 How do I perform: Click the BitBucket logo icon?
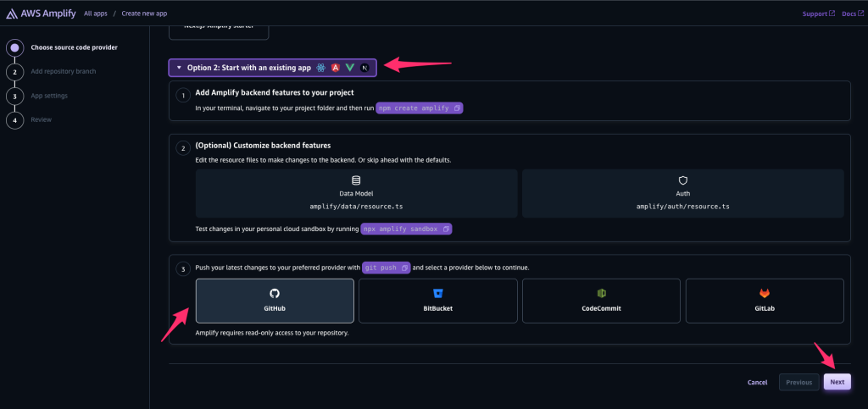(x=438, y=294)
